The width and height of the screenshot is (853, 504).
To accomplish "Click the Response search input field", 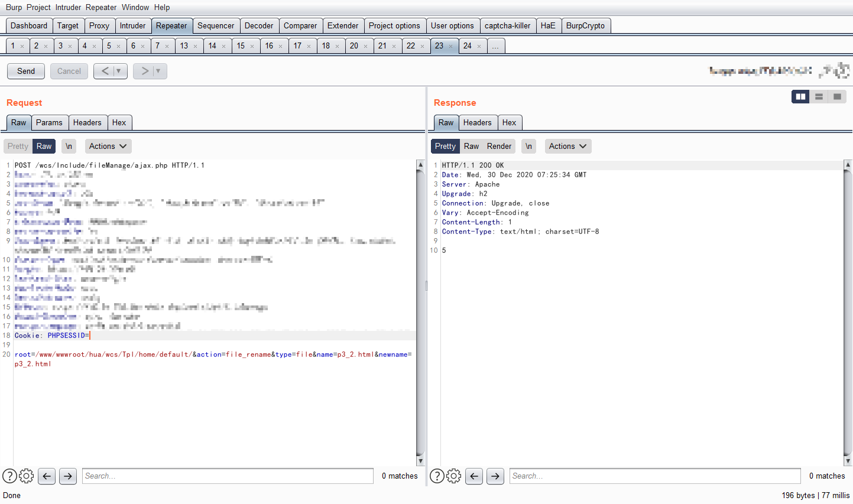I will pos(655,476).
